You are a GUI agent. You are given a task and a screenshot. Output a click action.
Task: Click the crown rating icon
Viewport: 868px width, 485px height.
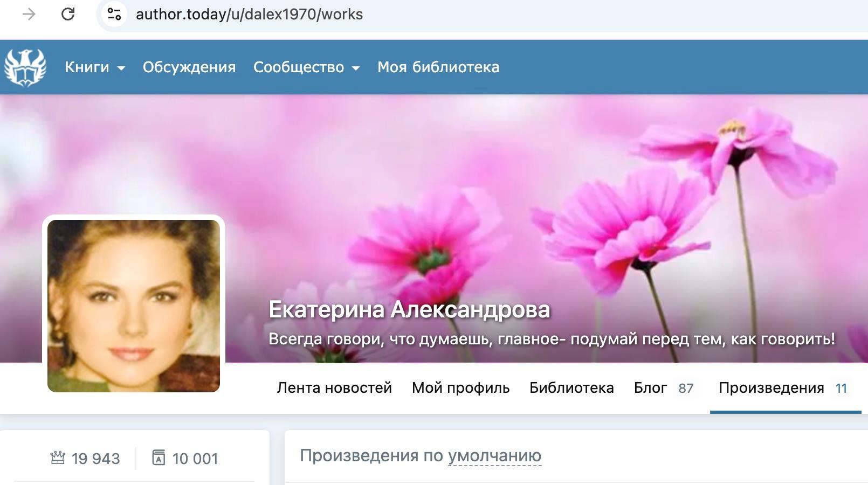point(58,458)
